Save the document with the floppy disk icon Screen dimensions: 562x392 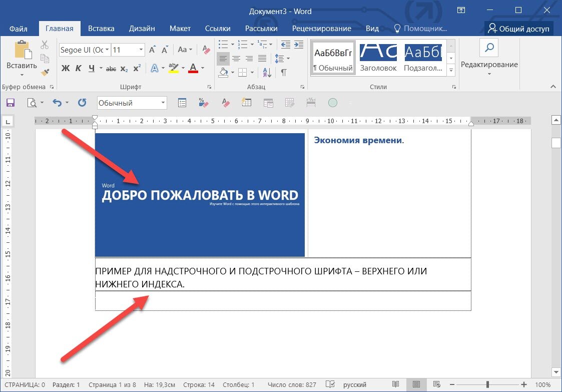[x=11, y=103]
